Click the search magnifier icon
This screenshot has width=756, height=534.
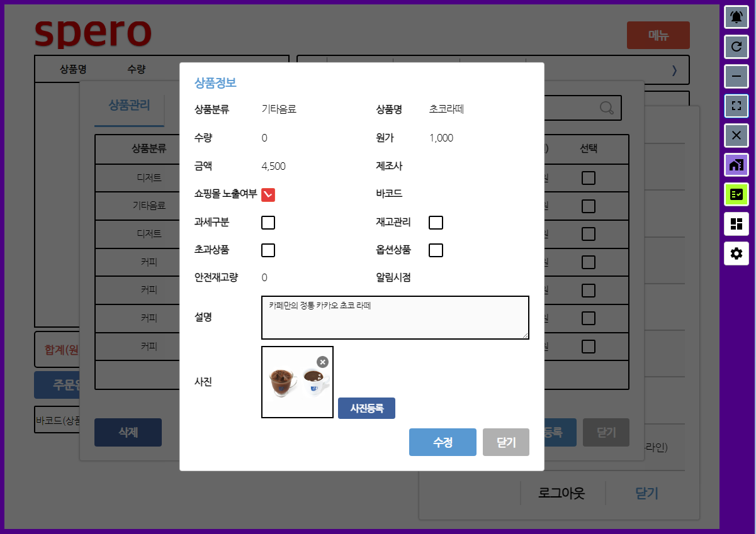[607, 108]
